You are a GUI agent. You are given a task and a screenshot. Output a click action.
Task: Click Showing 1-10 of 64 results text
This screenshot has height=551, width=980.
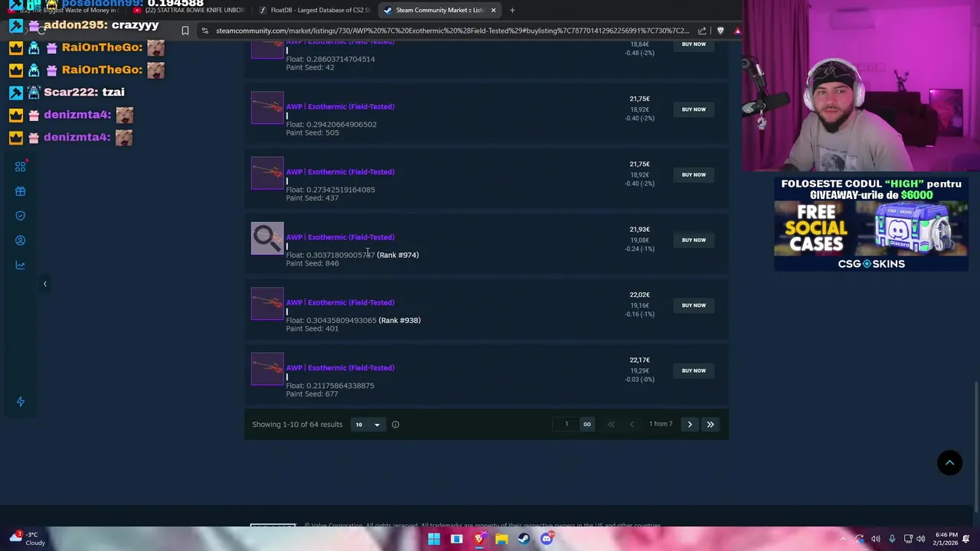click(297, 425)
